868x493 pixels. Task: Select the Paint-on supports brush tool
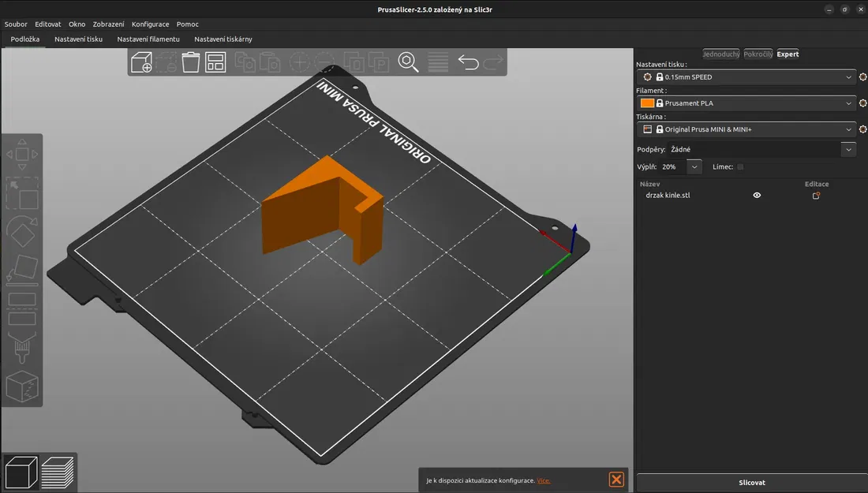click(22, 348)
